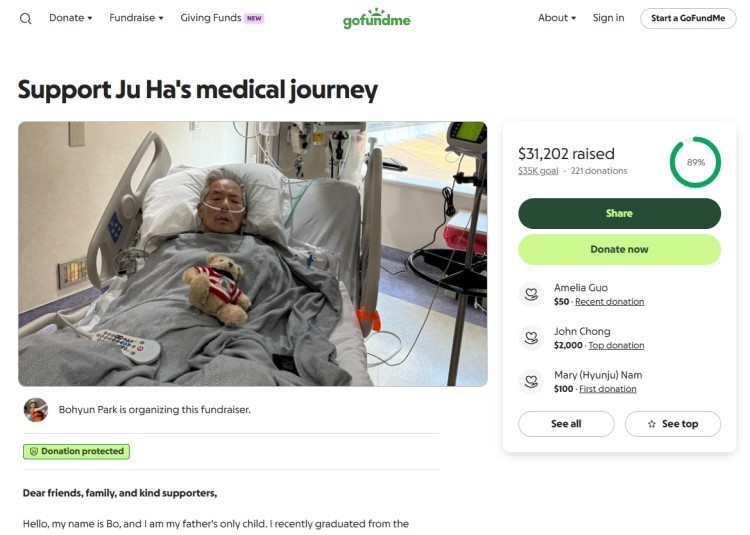Click the heart icon beside Mary Nam
This screenshot has height=535, width=750.
532,382
